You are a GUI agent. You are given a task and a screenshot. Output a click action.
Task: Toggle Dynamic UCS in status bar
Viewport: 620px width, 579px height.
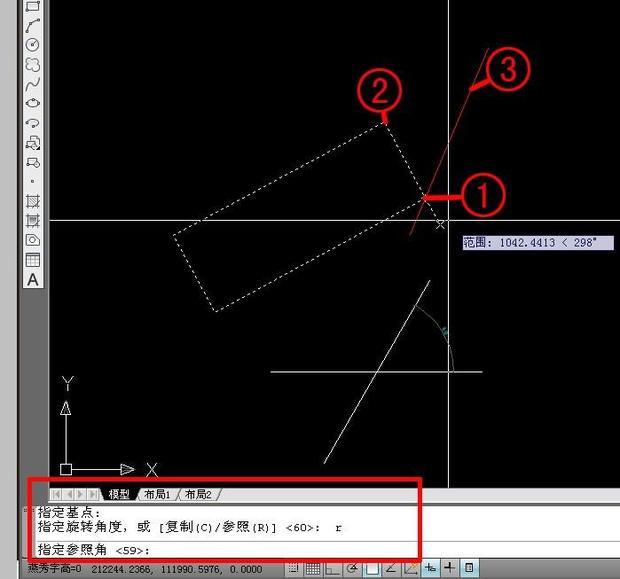tap(410, 569)
